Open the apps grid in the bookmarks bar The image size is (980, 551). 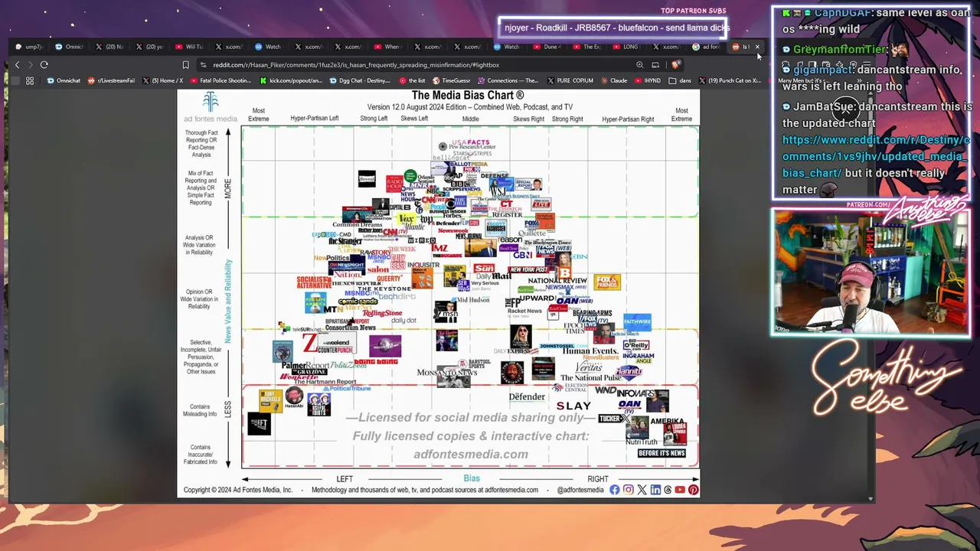(30, 80)
